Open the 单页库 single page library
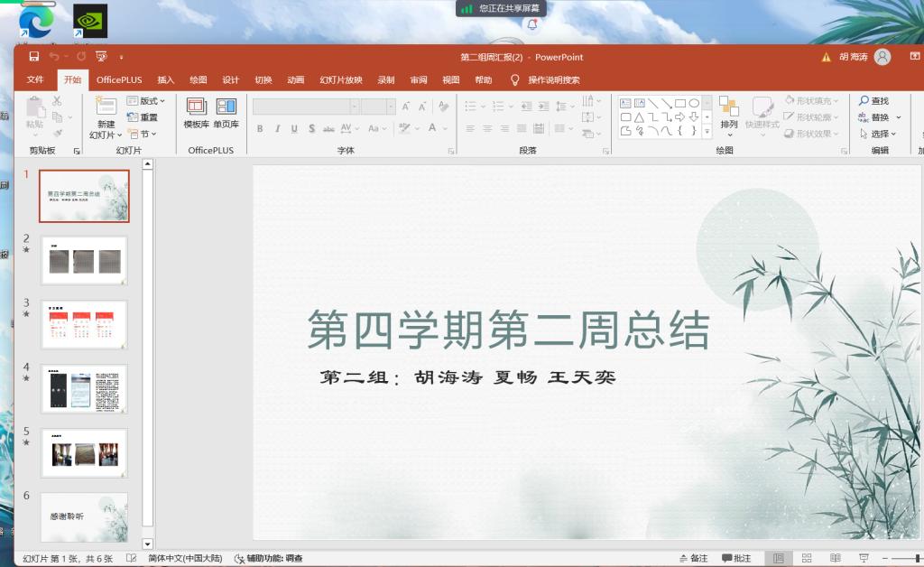924x567 pixels. pos(226,114)
